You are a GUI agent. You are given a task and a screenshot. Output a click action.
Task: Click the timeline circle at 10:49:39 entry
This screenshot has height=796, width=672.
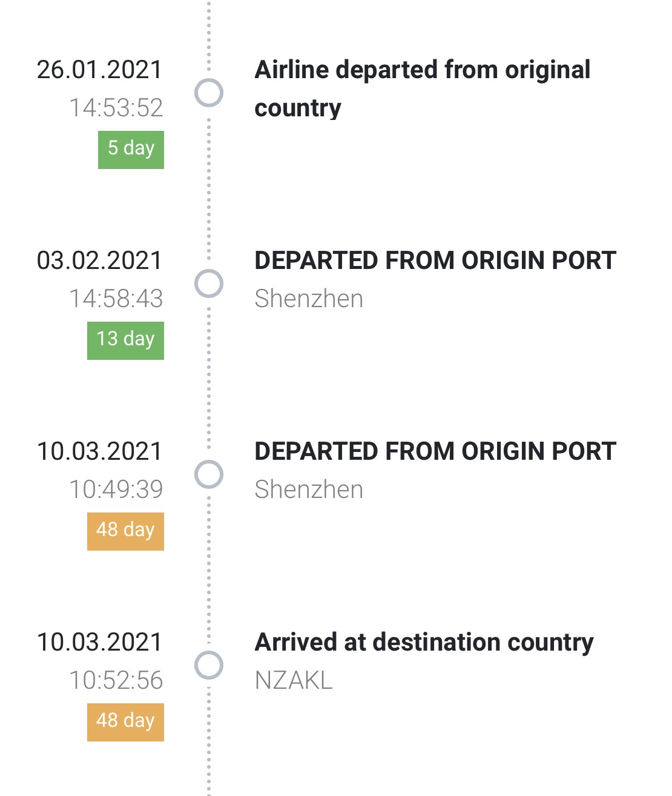[209, 474]
